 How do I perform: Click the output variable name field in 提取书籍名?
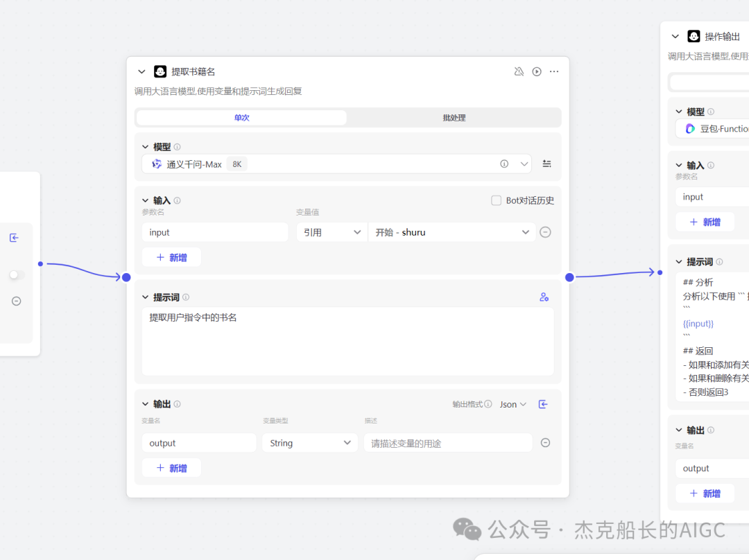point(199,443)
